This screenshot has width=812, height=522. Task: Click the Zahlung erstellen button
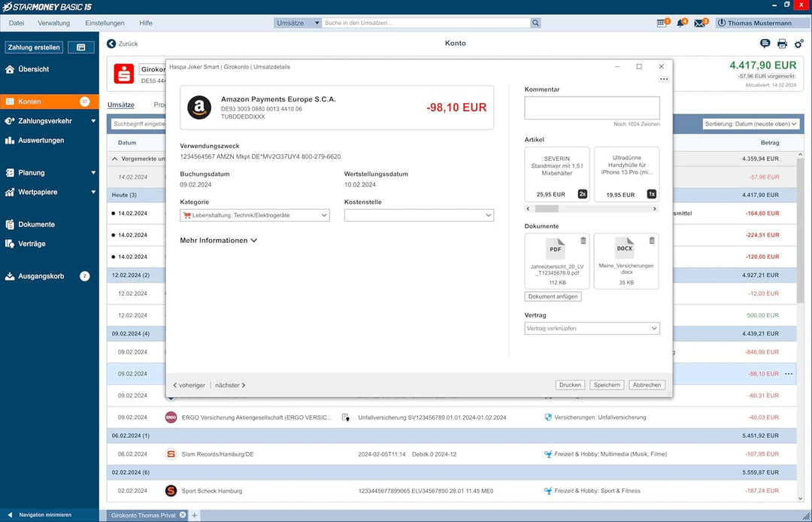(x=34, y=47)
